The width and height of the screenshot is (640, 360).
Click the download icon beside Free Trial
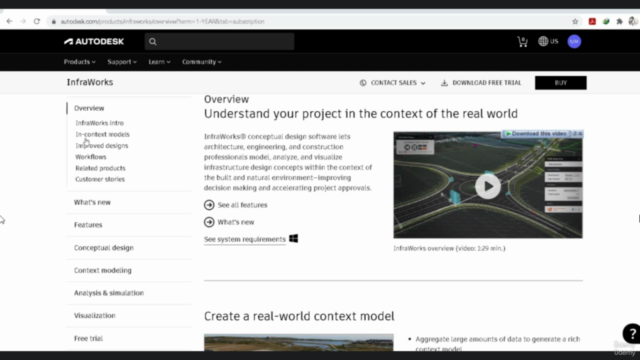coord(444,83)
